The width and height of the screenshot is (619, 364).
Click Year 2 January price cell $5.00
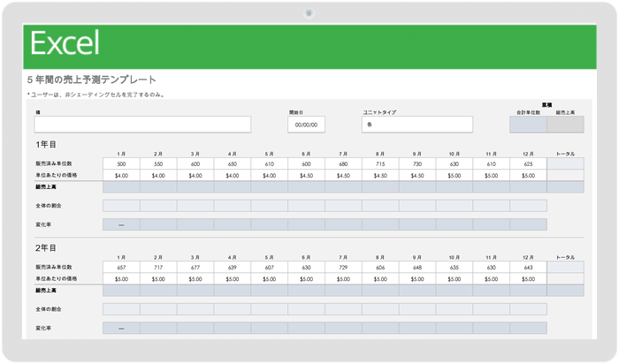[x=122, y=279]
